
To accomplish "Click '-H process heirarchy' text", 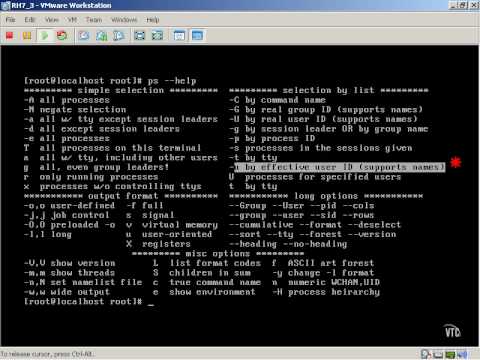I will [x=326, y=292].
